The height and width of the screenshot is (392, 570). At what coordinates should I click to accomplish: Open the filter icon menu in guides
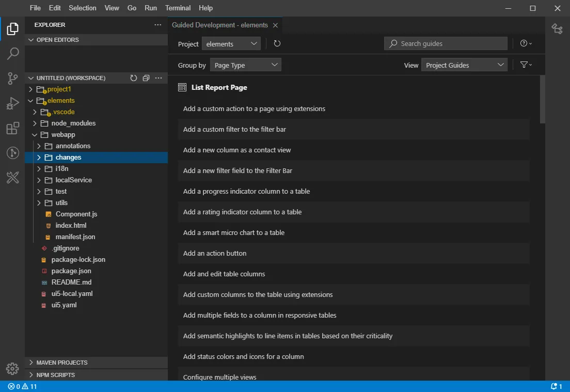[x=526, y=65]
